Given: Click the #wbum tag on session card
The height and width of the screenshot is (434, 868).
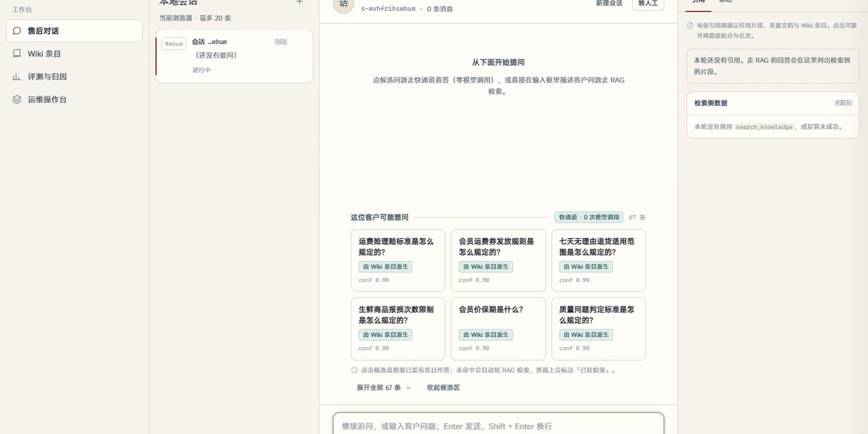Looking at the screenshot, I should click(x=174, y=43).
